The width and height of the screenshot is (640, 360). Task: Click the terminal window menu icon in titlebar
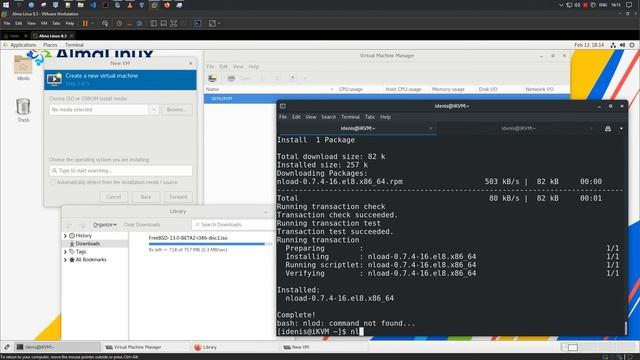coord(282,106)
